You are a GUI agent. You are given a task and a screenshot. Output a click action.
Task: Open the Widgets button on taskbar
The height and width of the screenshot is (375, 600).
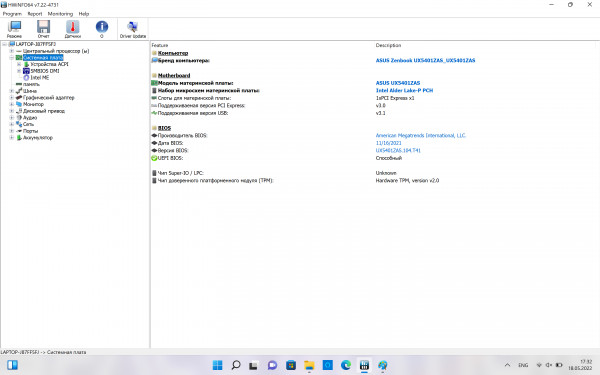(x=13, y=365)
